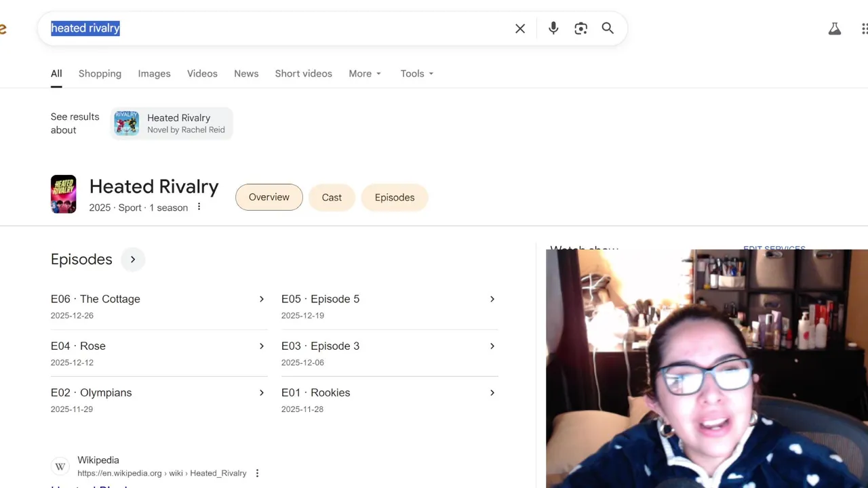Click the Wikipedia W favicon
Viewport: 868px width, 488px height.
click(60, 466)
